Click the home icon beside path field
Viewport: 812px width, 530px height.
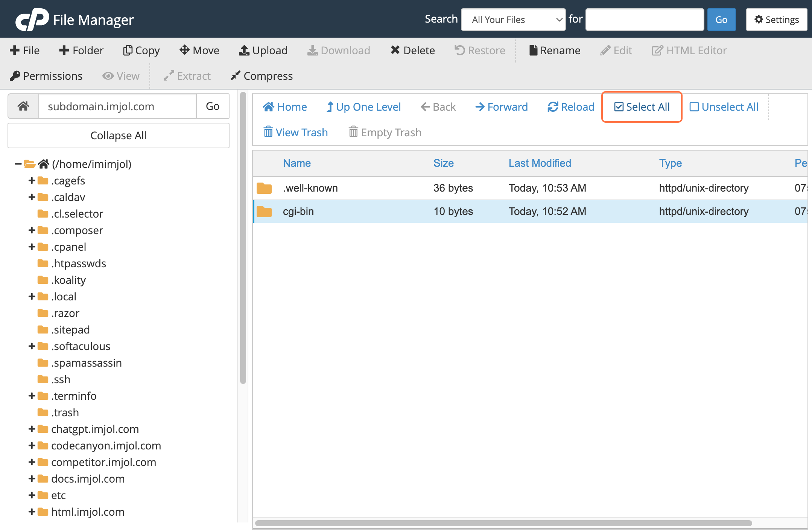(x=23, y=107)
